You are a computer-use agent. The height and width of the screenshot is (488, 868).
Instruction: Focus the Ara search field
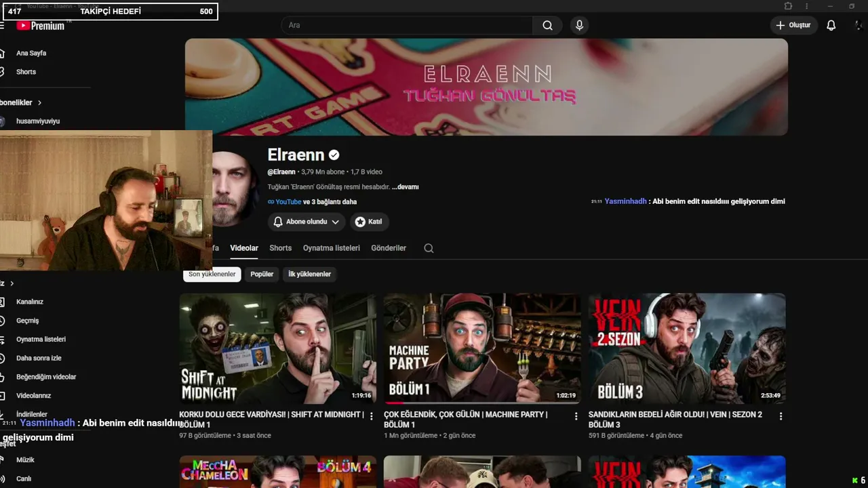click(x=407, y=25)
